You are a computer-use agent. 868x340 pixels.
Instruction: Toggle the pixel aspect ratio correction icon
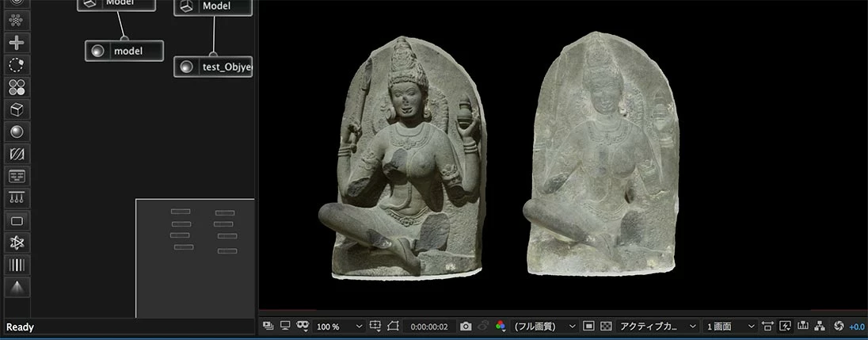[767, 327]
